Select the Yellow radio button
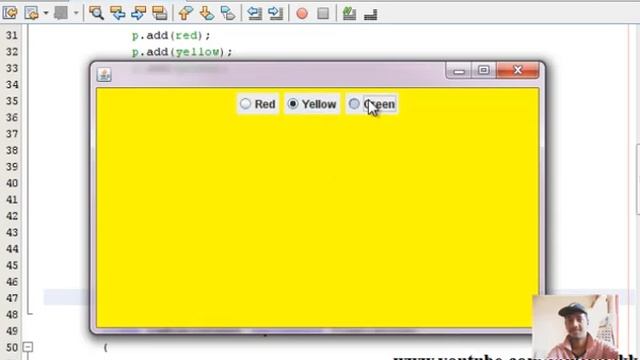The height and width of the screenshot is (360, 640). [312, 104]
